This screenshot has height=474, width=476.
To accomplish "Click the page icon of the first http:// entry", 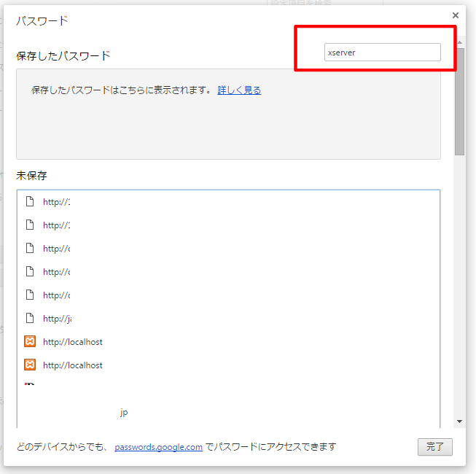I will (30, 201).
